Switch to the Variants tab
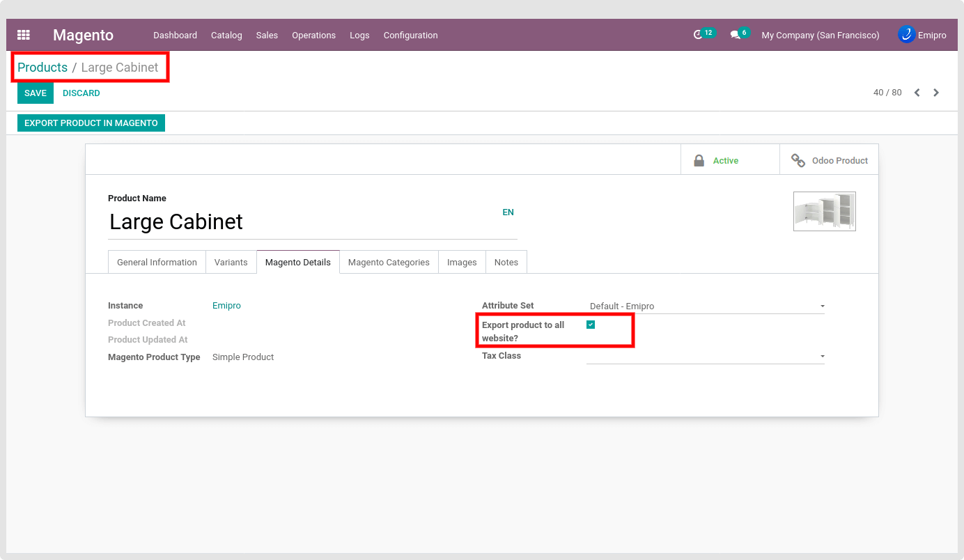Image resolution: width=964 pixels, height=560 pixels. [231, 262]
